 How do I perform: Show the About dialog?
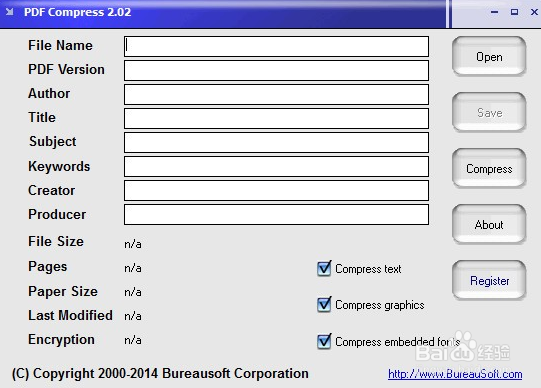489,225
